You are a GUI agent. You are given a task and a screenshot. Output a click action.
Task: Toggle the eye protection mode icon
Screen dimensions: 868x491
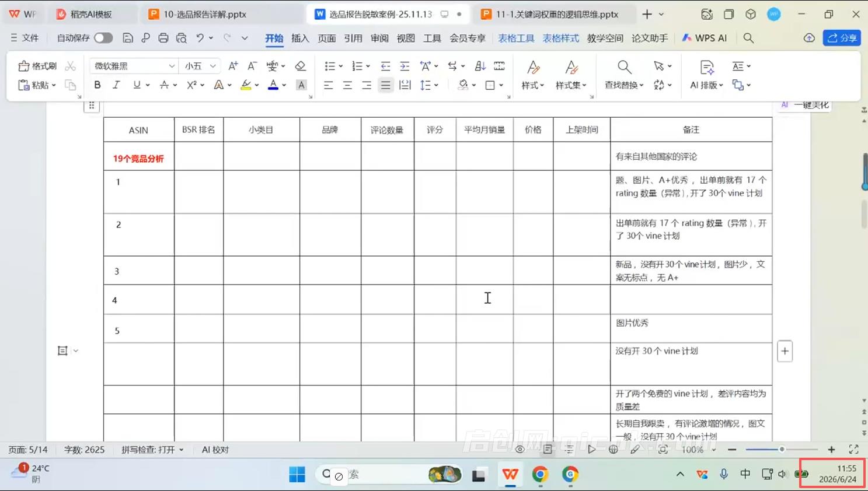point(520,450)
